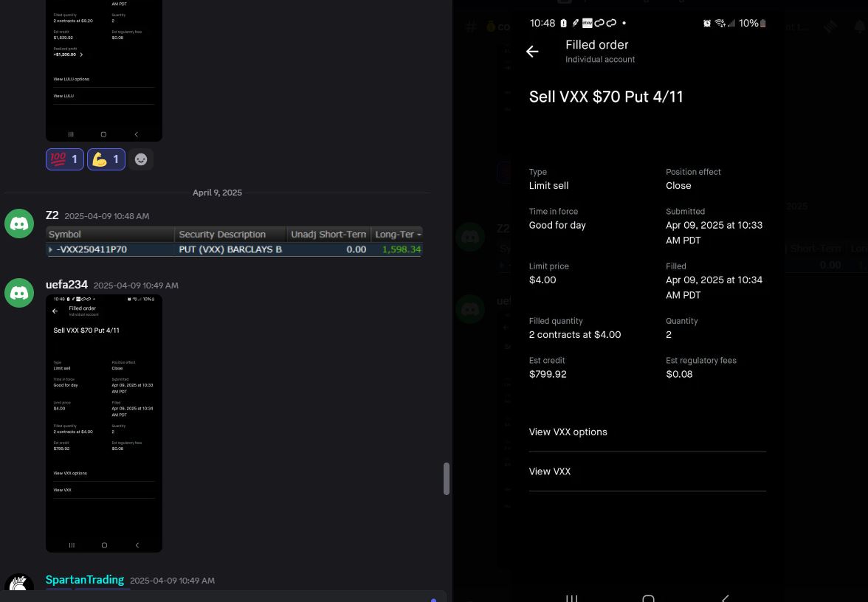The width and height of the screenshot is (868, 602).
Task: Click the 100 emoji reaction
Action: (65, 159)
